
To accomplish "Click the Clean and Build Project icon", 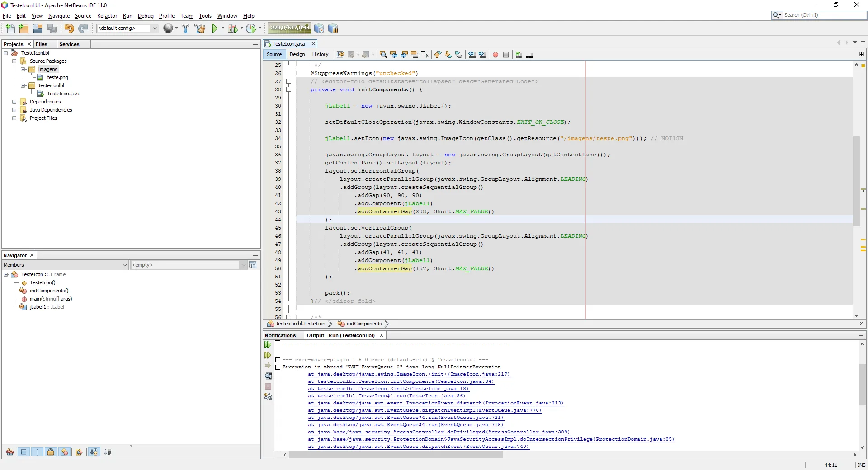I will (199, 28).
